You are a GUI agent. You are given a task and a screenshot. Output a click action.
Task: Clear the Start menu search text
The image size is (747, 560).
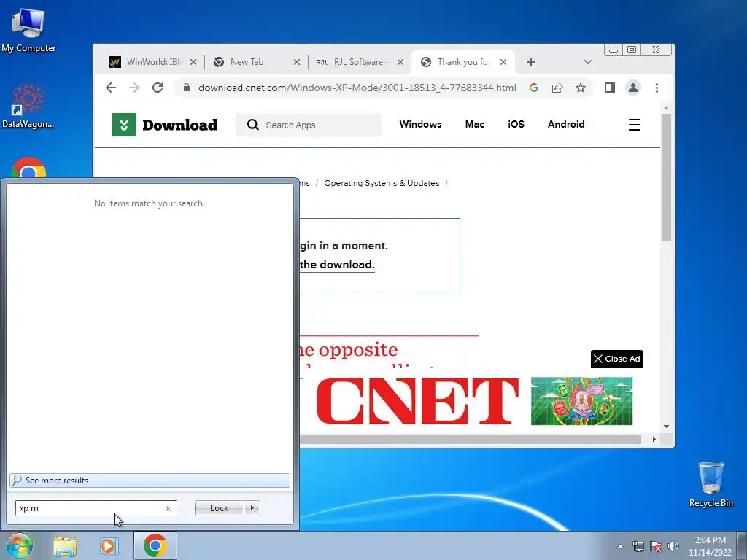pyautogui.click(x=168, y=508)
